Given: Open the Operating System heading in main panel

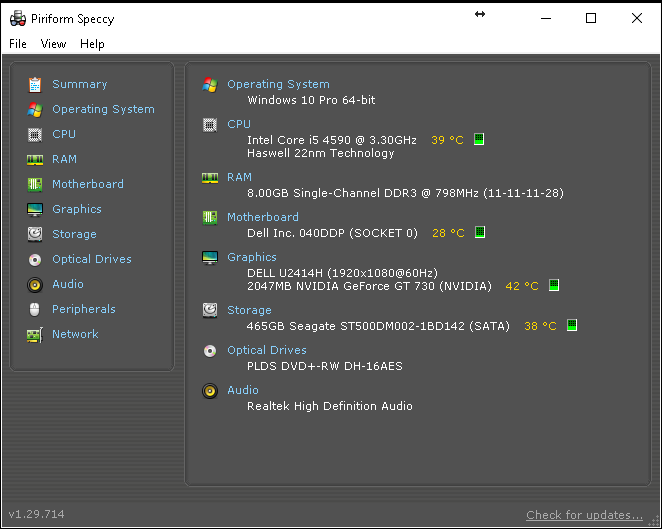Looking at the screenshot, I should point(278,84).
